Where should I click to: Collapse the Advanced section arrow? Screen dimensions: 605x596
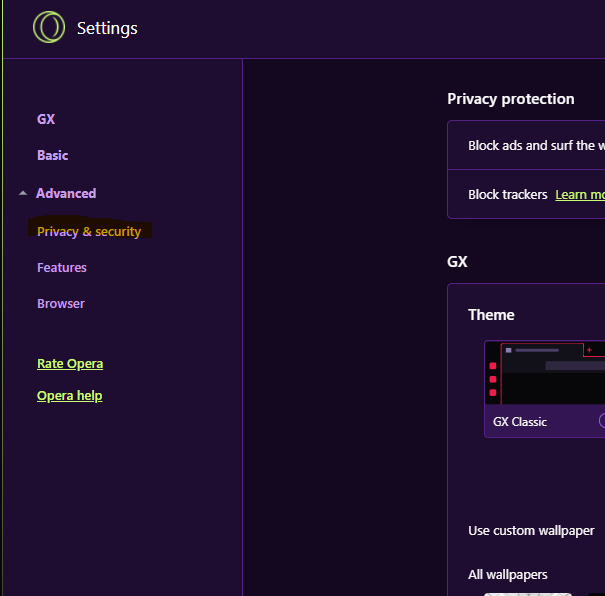23,194
